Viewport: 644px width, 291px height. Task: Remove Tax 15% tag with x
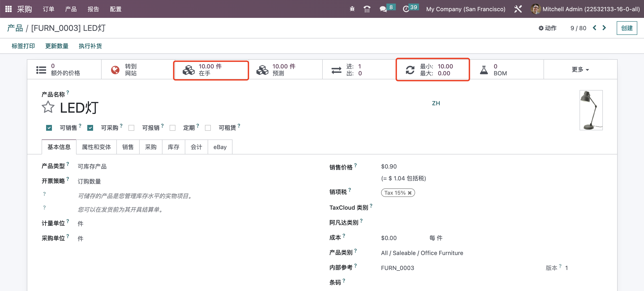(409, 193)
